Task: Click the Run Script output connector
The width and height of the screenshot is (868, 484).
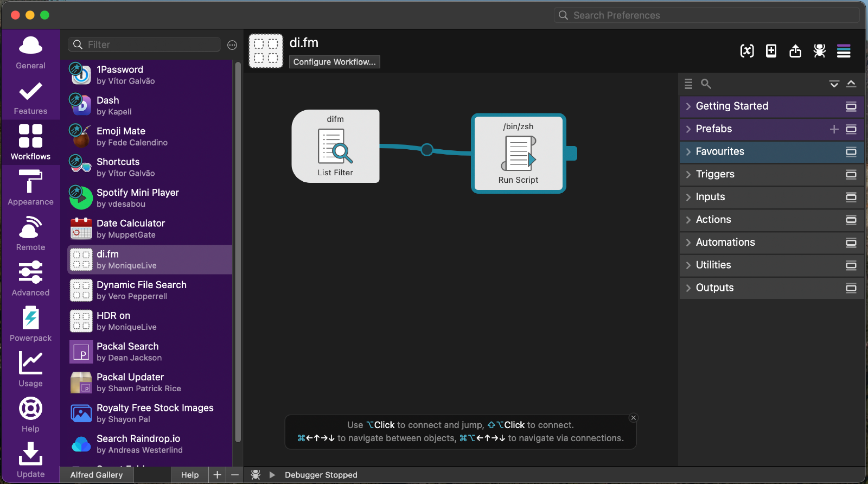Action: [x=572, y=154]
